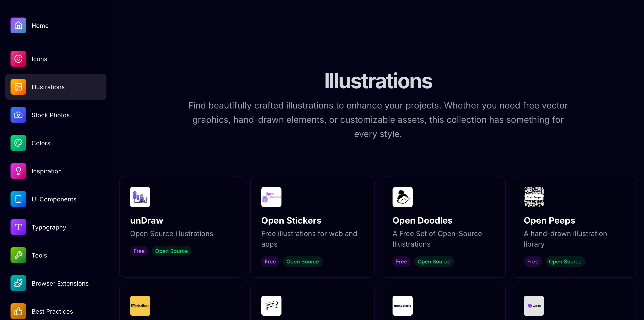Click the UI Components tablet icon
Image resolution: width=644 pixels, height=320 pixels.
coord(18,199)
